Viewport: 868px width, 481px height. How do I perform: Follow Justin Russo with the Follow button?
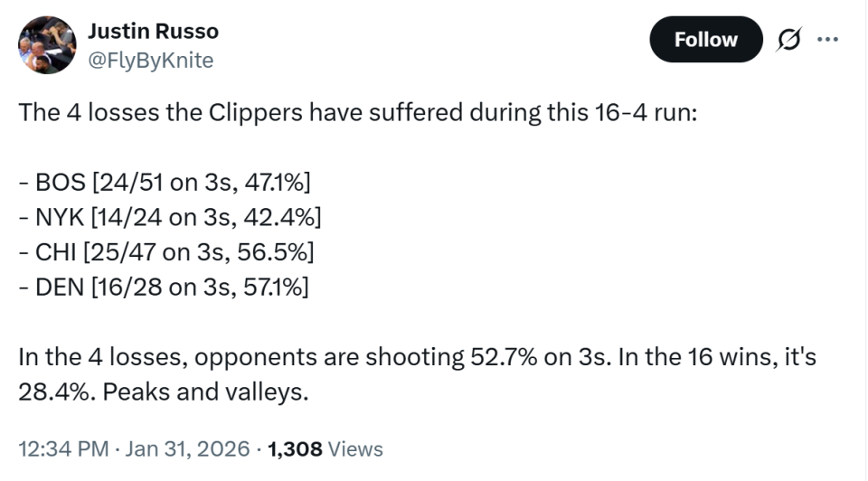(705, 40)
